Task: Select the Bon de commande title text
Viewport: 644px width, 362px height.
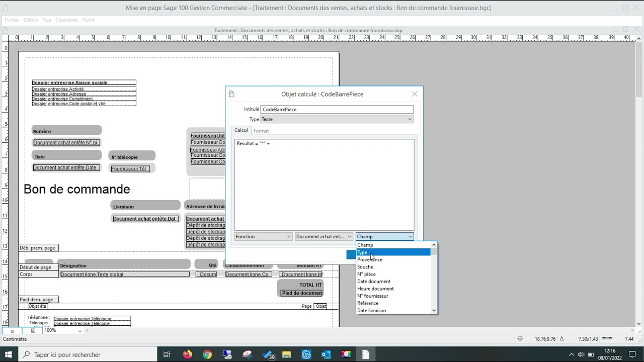Action: click(77, 189)
